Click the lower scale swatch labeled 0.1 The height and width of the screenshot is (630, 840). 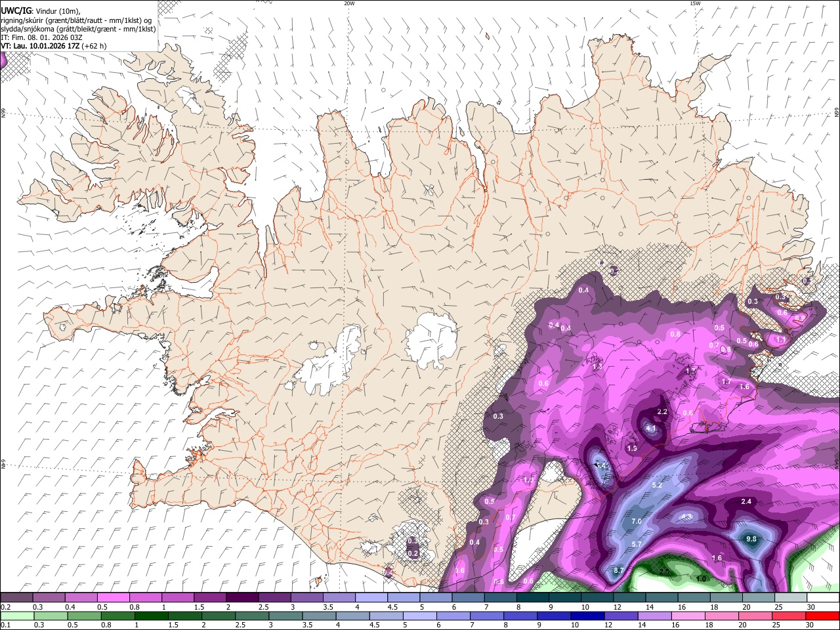click(x=18, y=616)
